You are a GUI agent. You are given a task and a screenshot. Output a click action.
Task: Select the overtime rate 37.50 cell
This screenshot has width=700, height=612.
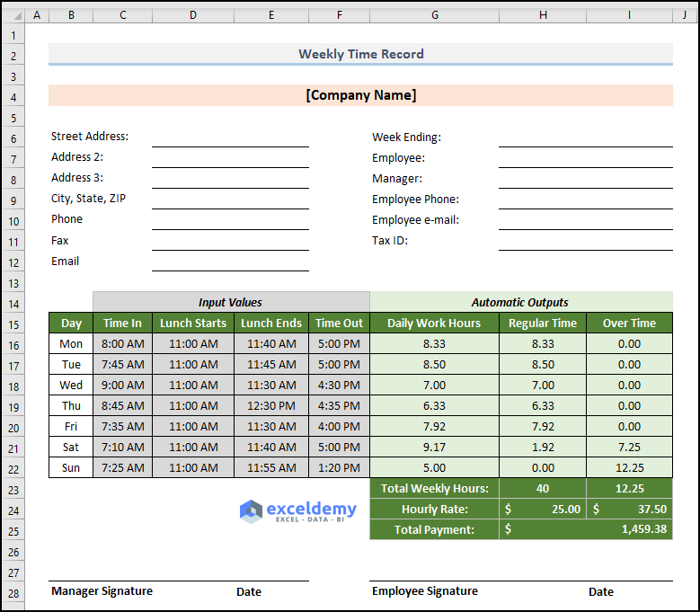coord(630,509)
